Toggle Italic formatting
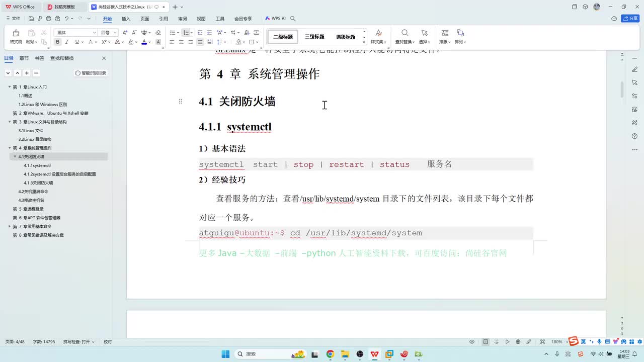This screenshot has height=362, width=644. [67, 42]
